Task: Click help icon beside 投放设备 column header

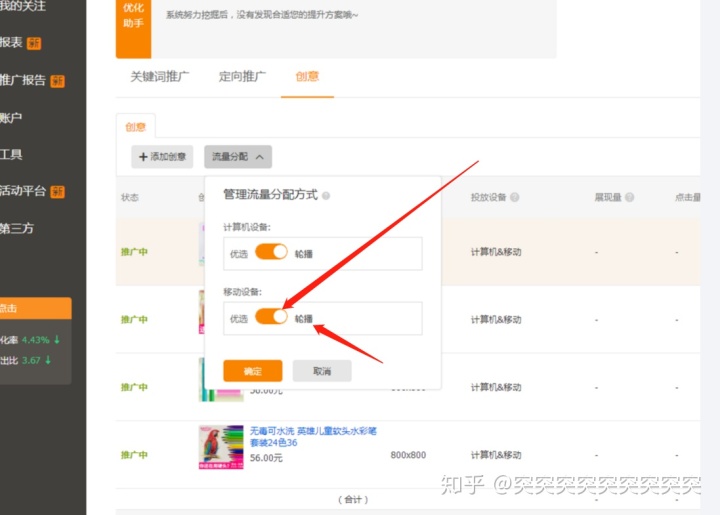Action: 515,197
